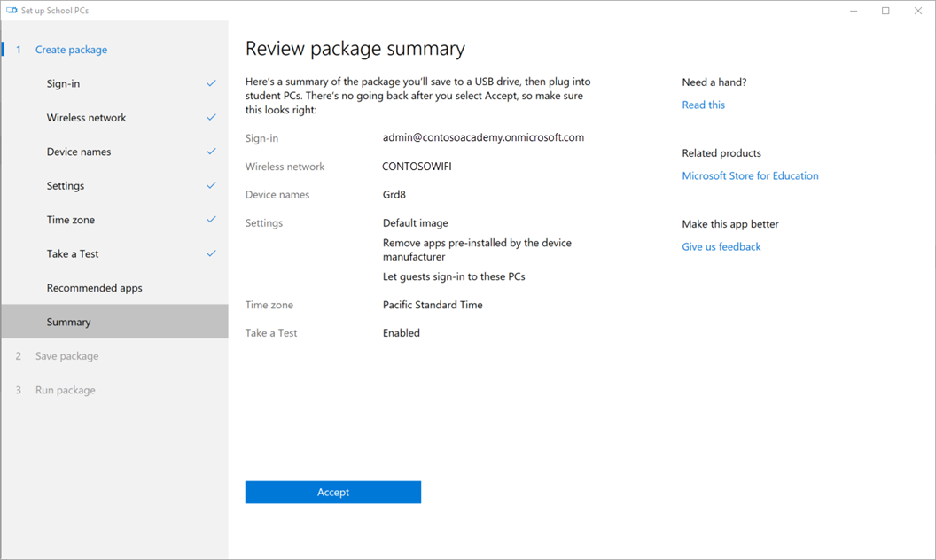Open the Read this help link
The height and width of the screenshot is (560, 936).
703,105
